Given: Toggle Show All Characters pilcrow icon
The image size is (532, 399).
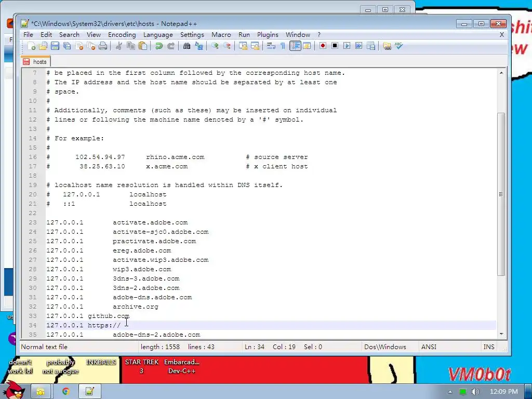Looking at the screenshot, I should (283, 46).
